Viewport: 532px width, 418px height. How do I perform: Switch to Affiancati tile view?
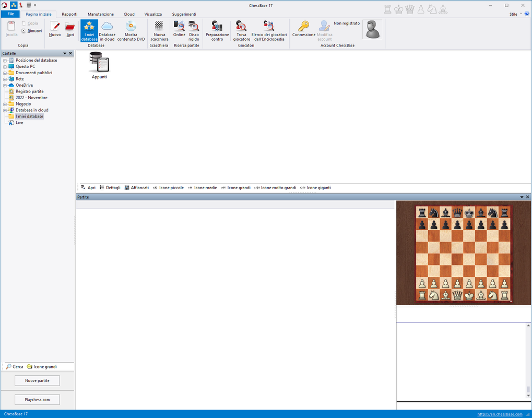point(136,188)
